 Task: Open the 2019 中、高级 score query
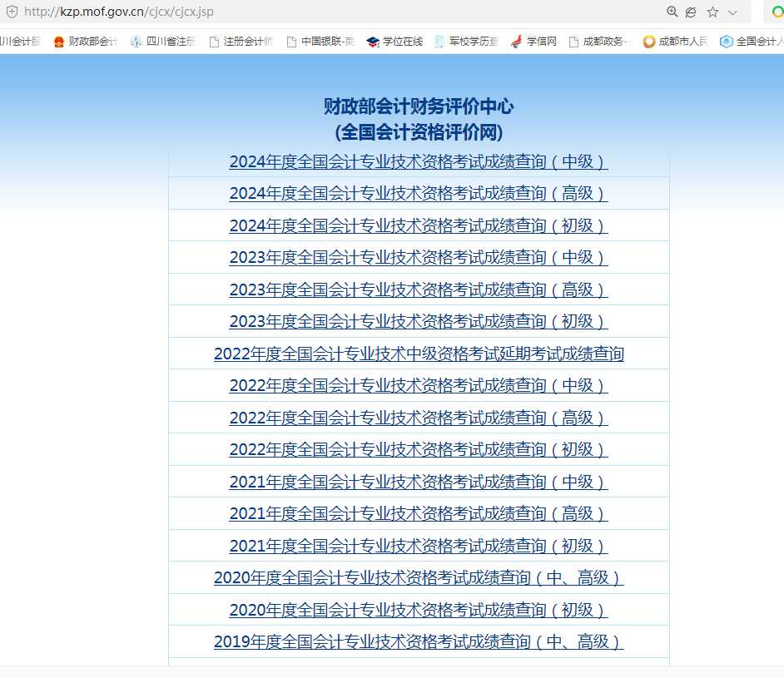pyautogui.click(x=419, y=641)
